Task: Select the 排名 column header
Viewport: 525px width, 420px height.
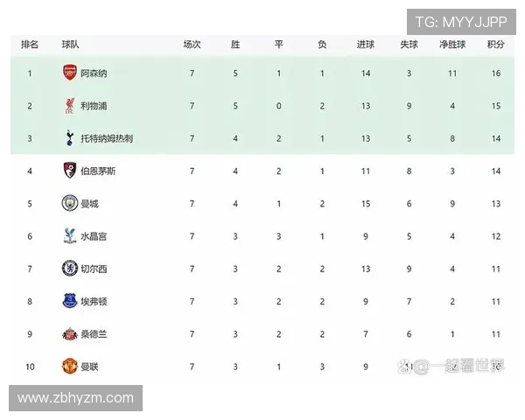Action: click(30, 44)
